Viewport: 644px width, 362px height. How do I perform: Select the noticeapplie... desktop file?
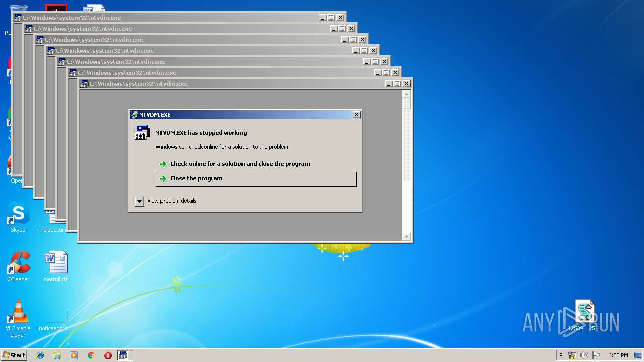pyautogui.click(x=56, y=318)
